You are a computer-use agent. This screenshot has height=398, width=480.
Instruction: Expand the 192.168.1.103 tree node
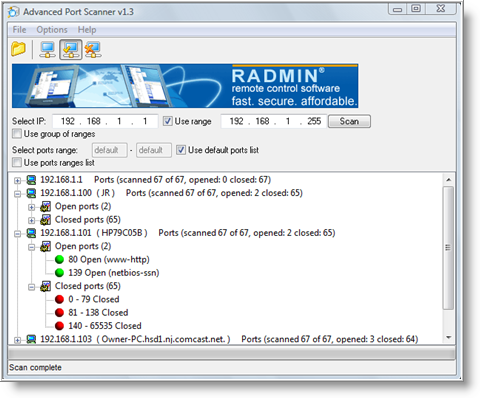[17, 340]
